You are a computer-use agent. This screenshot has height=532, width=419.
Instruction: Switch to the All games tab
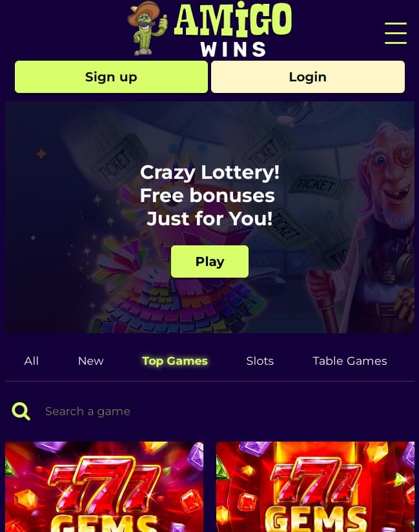(31, 361)
